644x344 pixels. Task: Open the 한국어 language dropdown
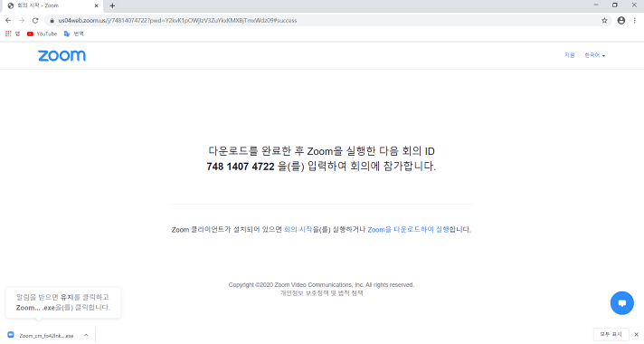coord(595,55)
